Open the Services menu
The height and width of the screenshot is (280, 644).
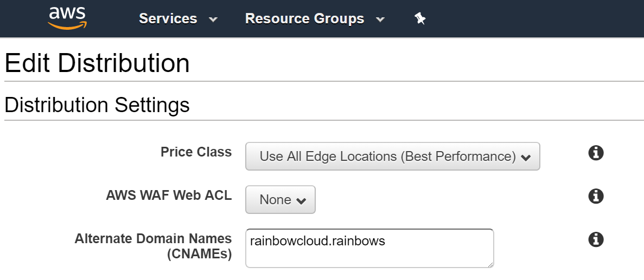pos(178,18)
